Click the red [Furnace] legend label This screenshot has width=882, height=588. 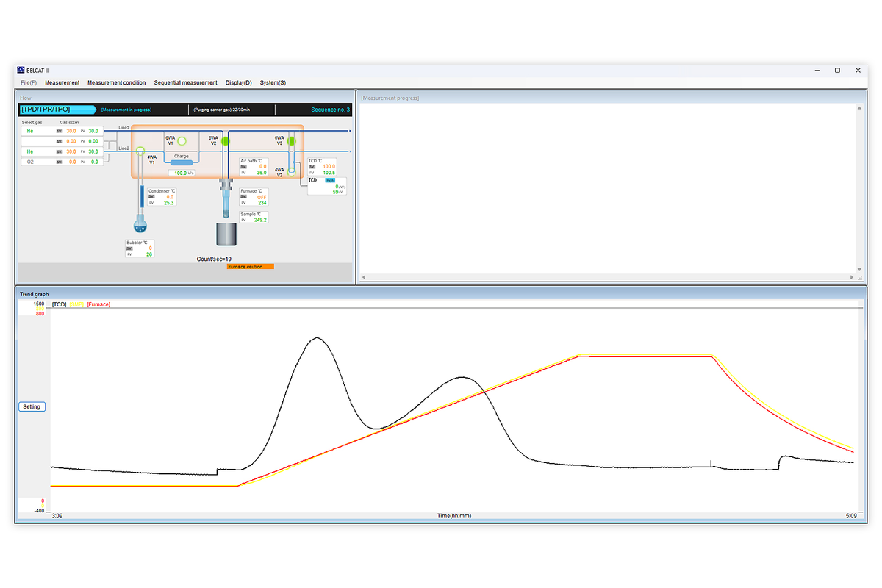coord(99,304)
